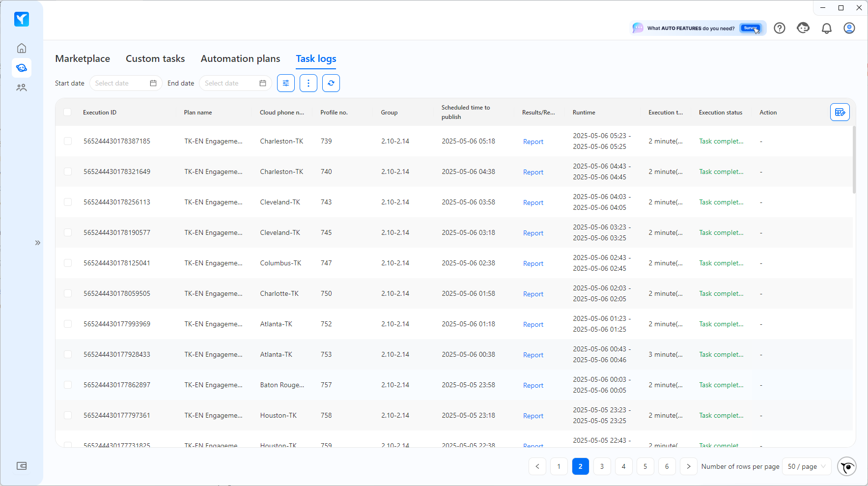Click the filter settings icon button
Viewport: 868px width, 486px height.
pyautogui.click(x=286, y=83)
